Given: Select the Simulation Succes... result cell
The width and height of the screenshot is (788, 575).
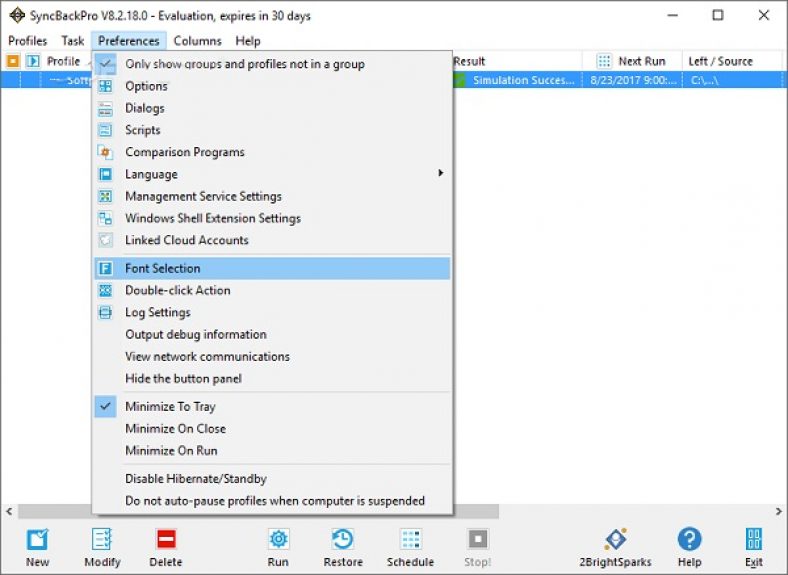Looking at the screenshot, I should (518, 80).
